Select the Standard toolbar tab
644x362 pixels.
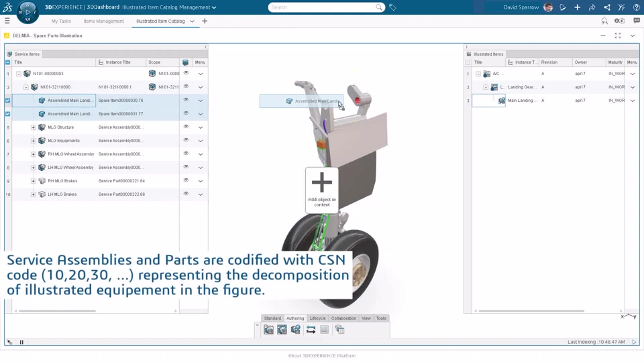[272, 318]
